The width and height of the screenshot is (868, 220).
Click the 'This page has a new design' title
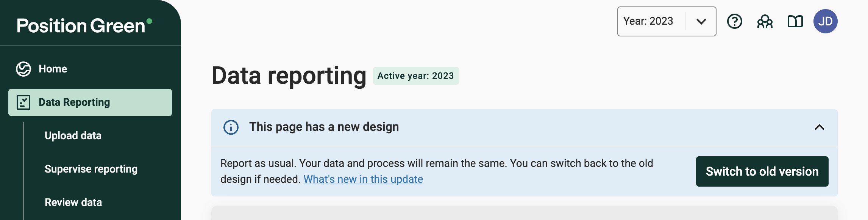click(x=324, y=127)
